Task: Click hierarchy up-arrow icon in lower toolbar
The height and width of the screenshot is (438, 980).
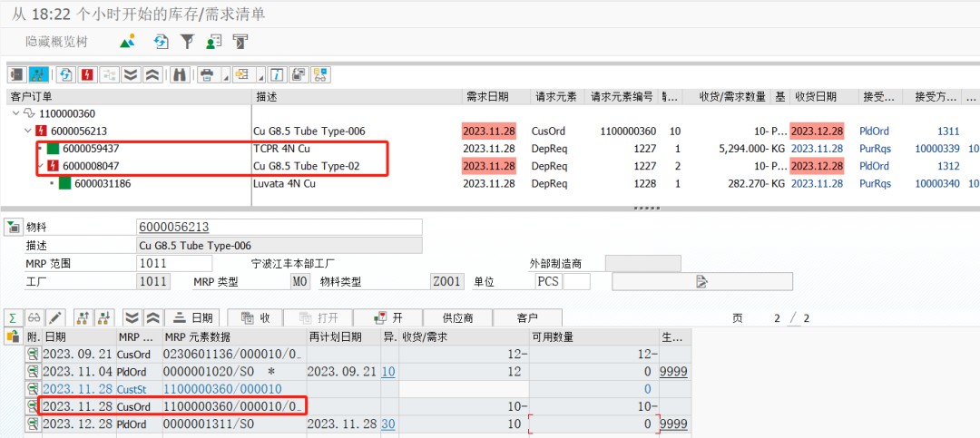Action: click(83, 317)
